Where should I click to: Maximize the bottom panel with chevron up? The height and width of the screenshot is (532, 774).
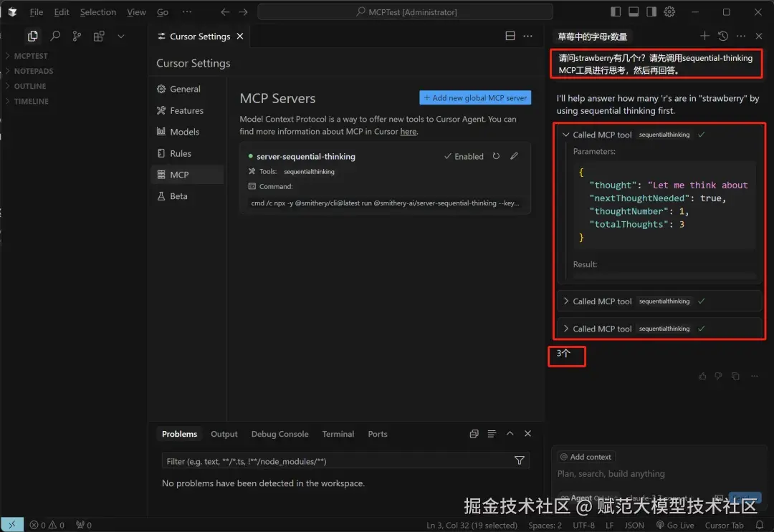(510, 433)
